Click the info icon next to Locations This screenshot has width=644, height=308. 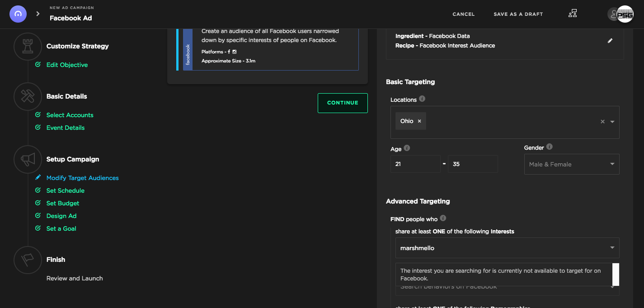coord(422,99)
